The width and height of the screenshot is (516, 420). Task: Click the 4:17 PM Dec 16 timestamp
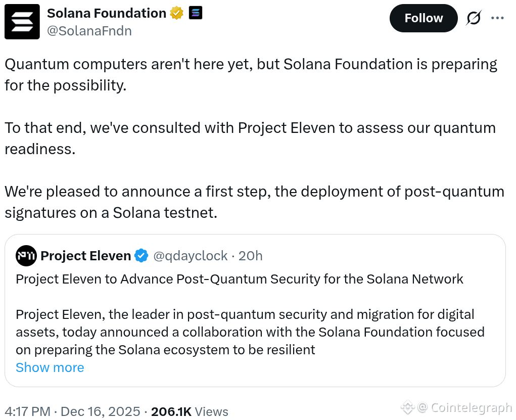[x=72, y=411]
